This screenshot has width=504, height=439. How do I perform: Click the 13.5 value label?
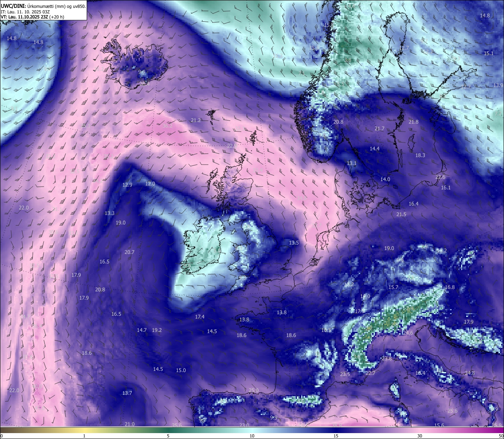coord(294,243)
